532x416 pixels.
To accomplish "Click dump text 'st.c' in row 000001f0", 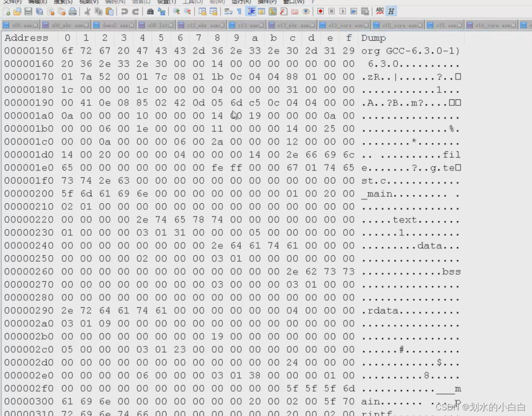I will (374, 181).
